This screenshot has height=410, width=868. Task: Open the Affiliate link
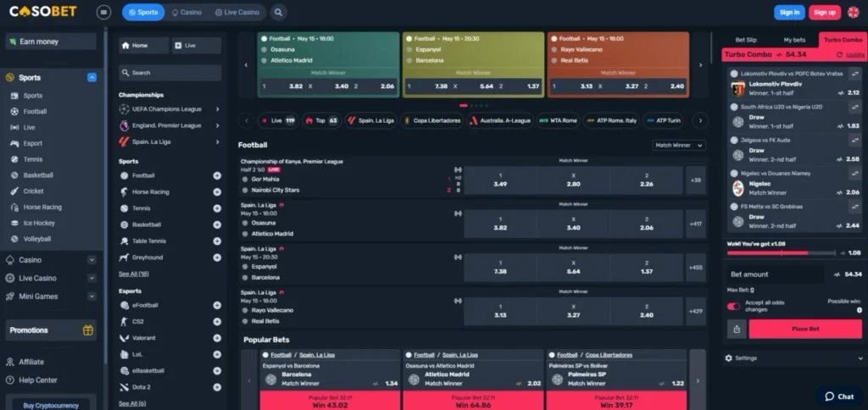coord(31,362)
